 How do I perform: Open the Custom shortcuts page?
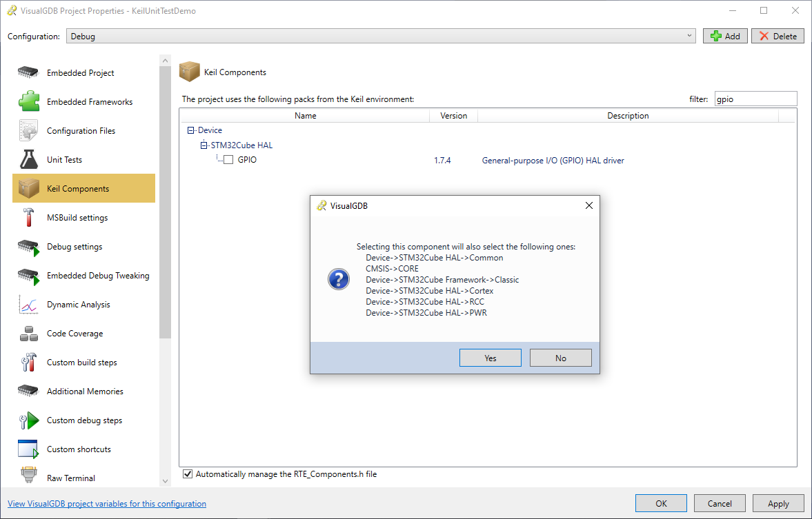[84, 449]
